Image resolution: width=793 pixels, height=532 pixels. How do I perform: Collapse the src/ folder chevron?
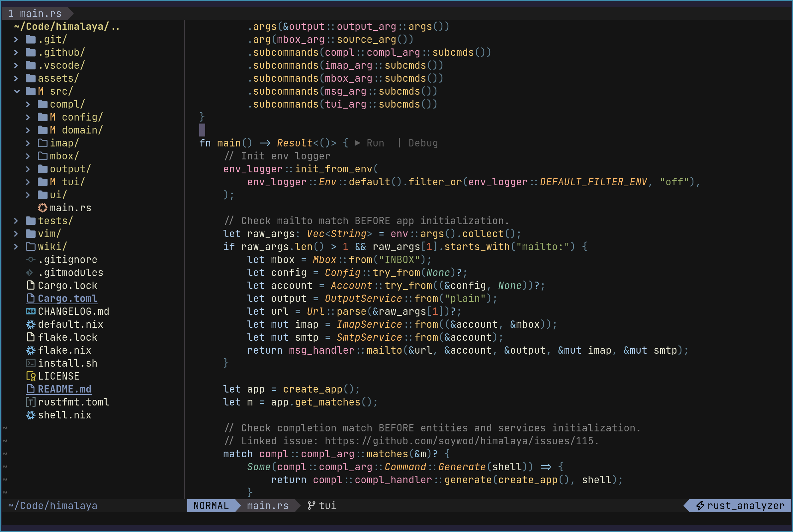pos(17,91)
